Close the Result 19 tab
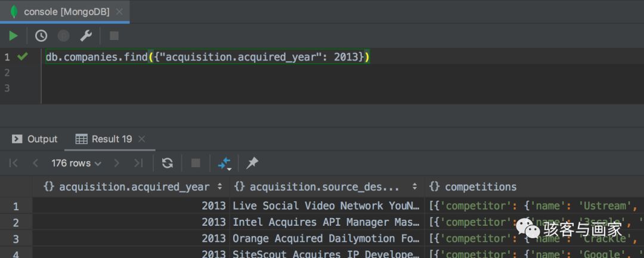This screenshot has height=258, width=644. coord(142,140)
